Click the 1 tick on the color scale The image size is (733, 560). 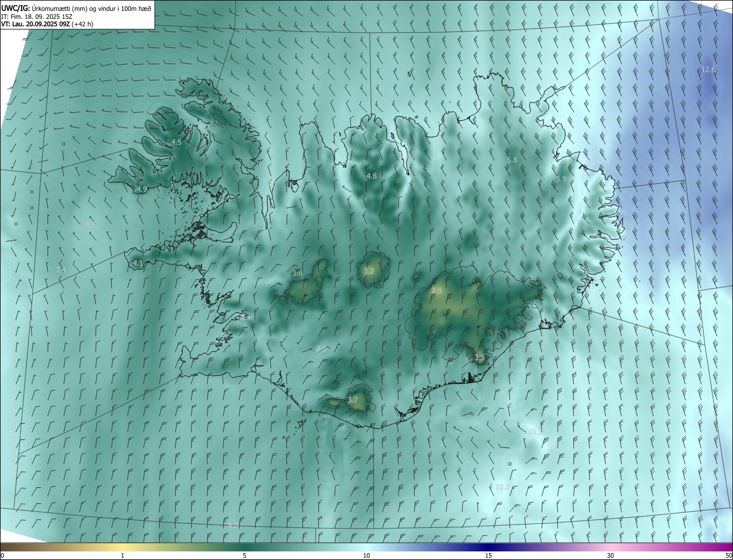pyautogui.click(x=123, y=555)
